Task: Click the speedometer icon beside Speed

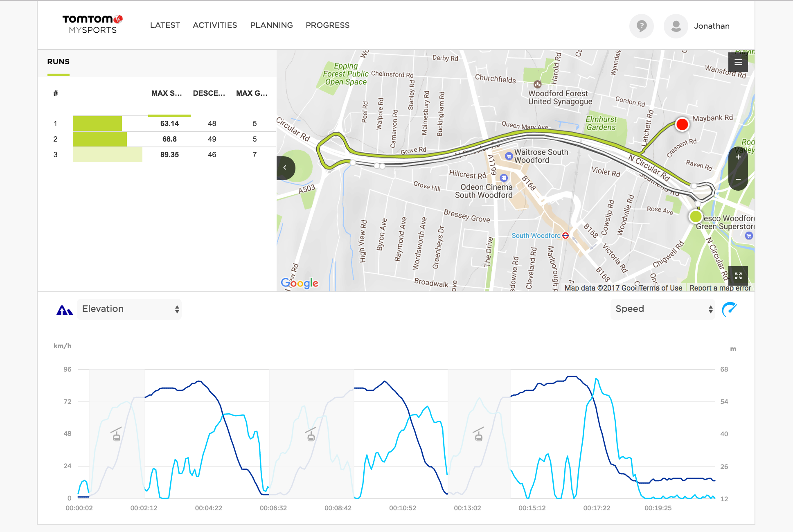Action: [729, 309]
